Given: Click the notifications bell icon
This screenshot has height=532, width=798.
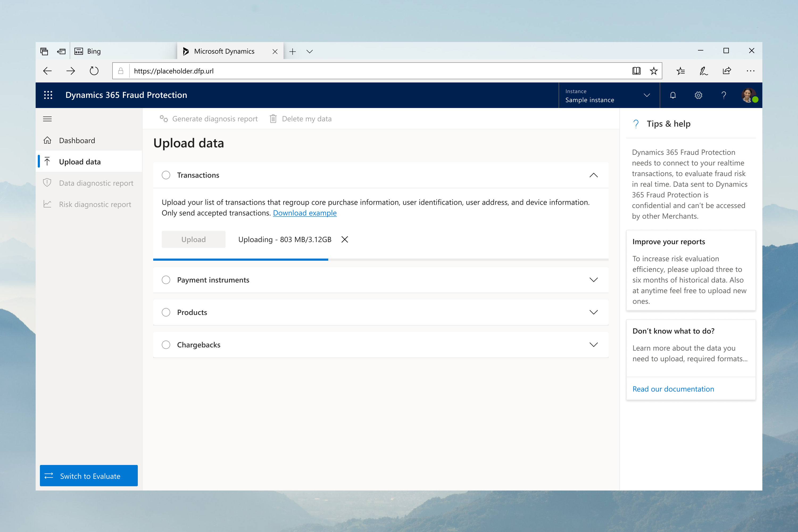Looking at the screenshot, I should click(x=672, y=95).
